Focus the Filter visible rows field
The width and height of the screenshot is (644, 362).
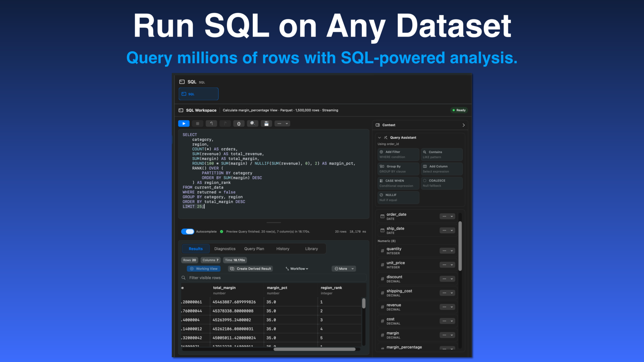(274, 278)
